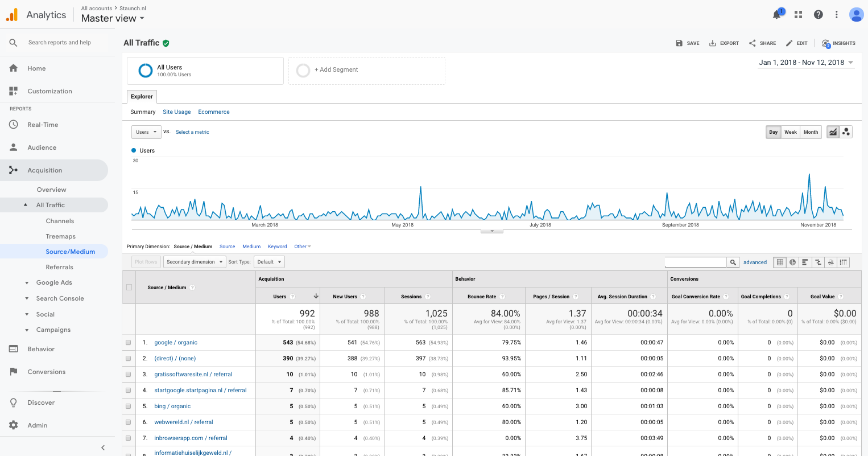
Task: Open the help question mark icon
Action: coord(818,15)
